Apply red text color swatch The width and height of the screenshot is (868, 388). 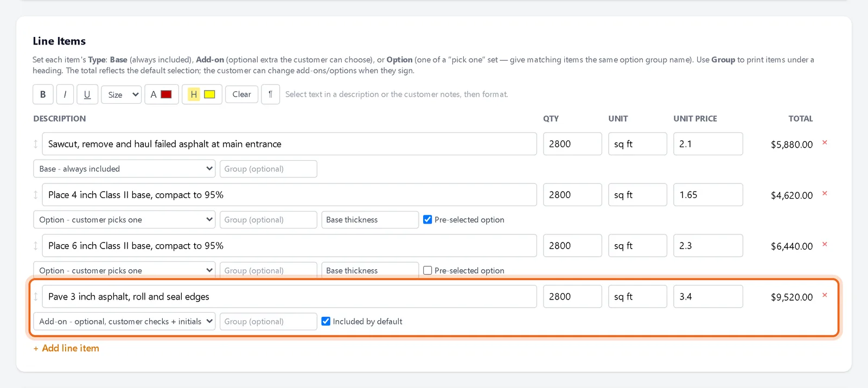[x=166, y=94]
